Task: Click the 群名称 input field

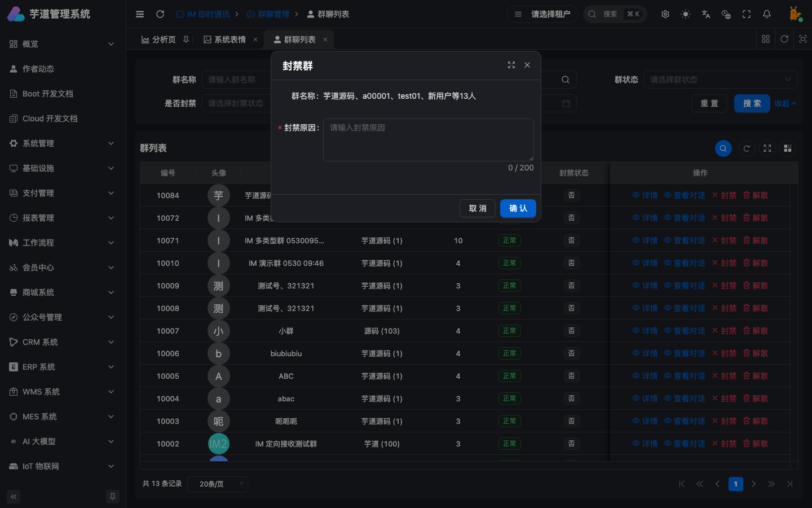Action: [236, 80]
